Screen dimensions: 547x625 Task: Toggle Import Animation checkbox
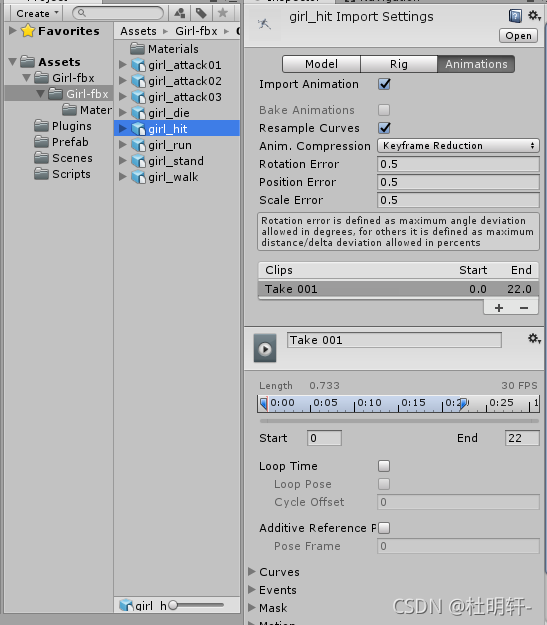(x=384, y=84)
